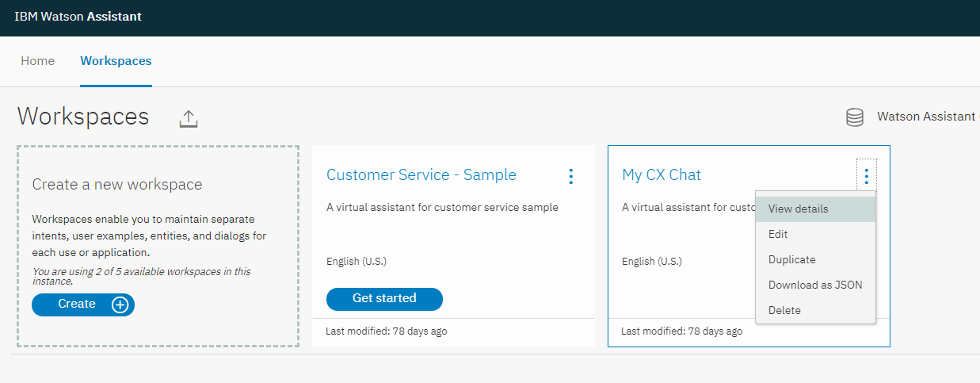Viewport: 980px width, 383px height.
Task: Choose Delete from the workspace menu
Action: click(815, 311)
